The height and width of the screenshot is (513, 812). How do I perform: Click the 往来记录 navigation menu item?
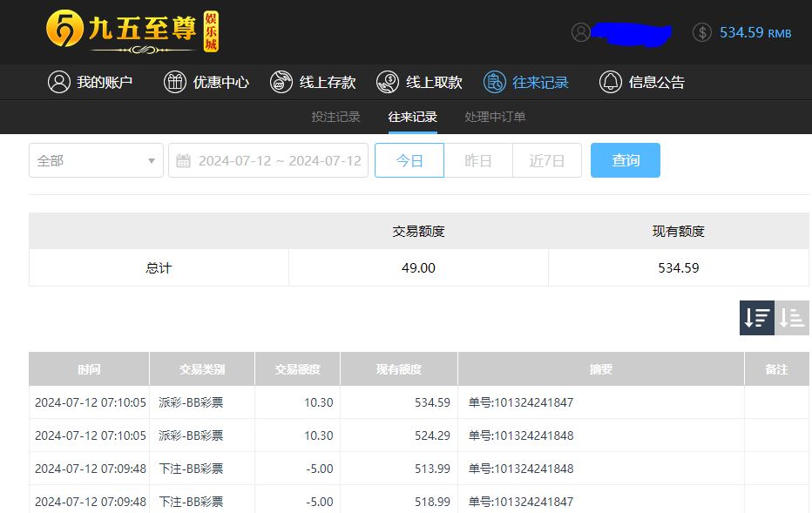526,82
